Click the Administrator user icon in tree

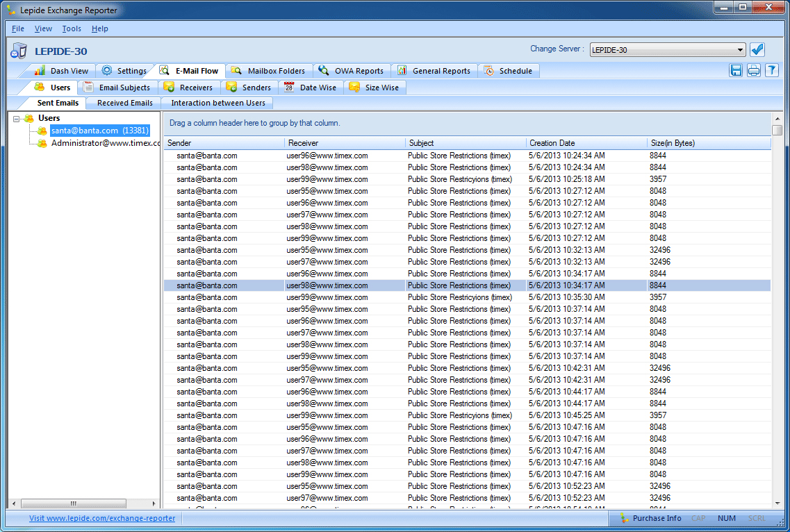42,144
